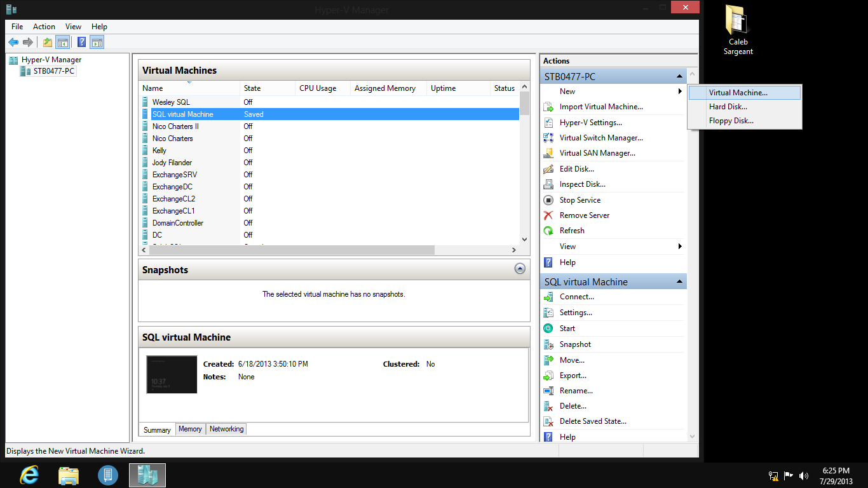Click the volume speaker tray icon
Viewport: 868px width, 488px height.
coord(804,475)
